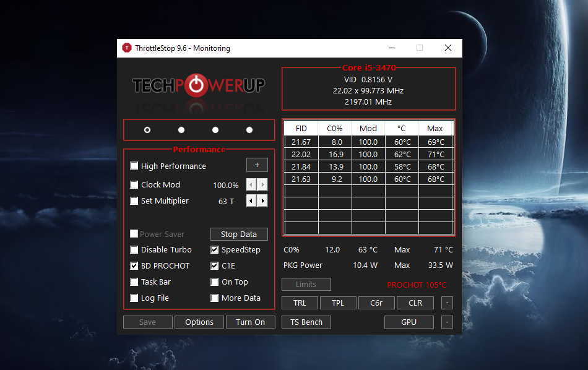The height and width of the screenshot is (370, 588).
Task: Click the TechPowerUp logo
Action: 199,86
